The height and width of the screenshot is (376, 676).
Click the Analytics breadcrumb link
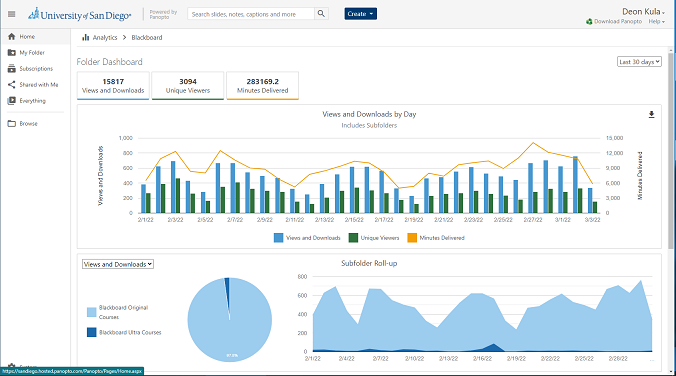(105, 38)
